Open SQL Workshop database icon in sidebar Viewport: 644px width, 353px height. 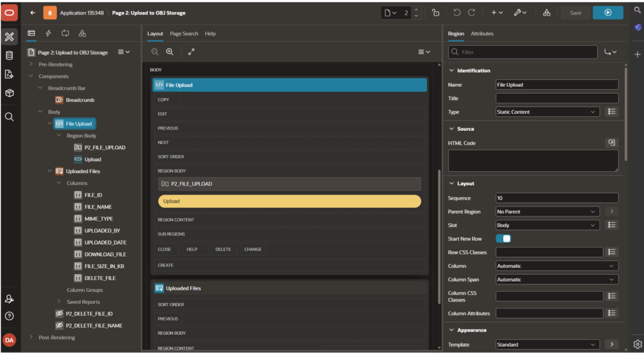[x=9, y=55]
